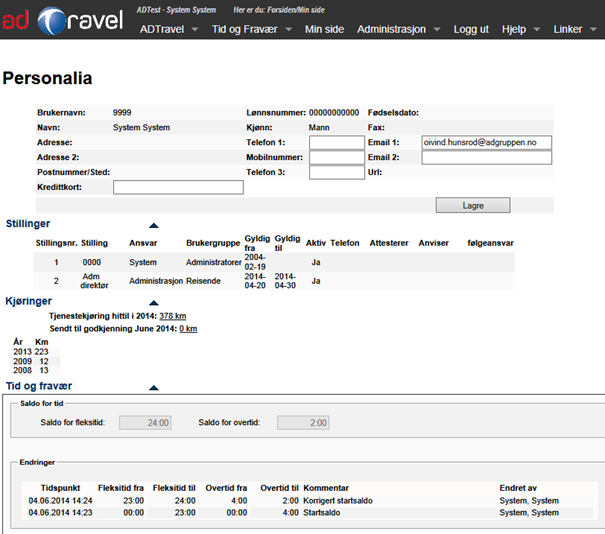Open the Hjelp dropdown menu
The width and height of the screenshot is (605, 534).
point(521,30)
